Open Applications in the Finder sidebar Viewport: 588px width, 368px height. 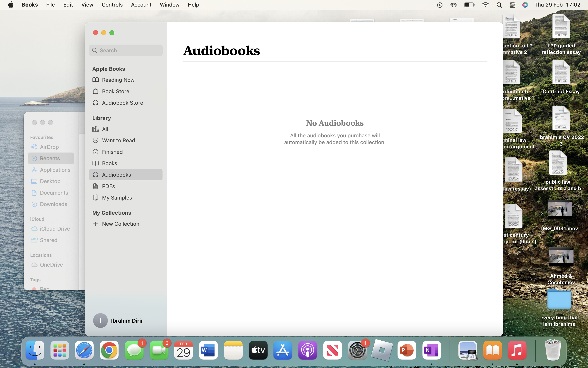pos(51,170)
